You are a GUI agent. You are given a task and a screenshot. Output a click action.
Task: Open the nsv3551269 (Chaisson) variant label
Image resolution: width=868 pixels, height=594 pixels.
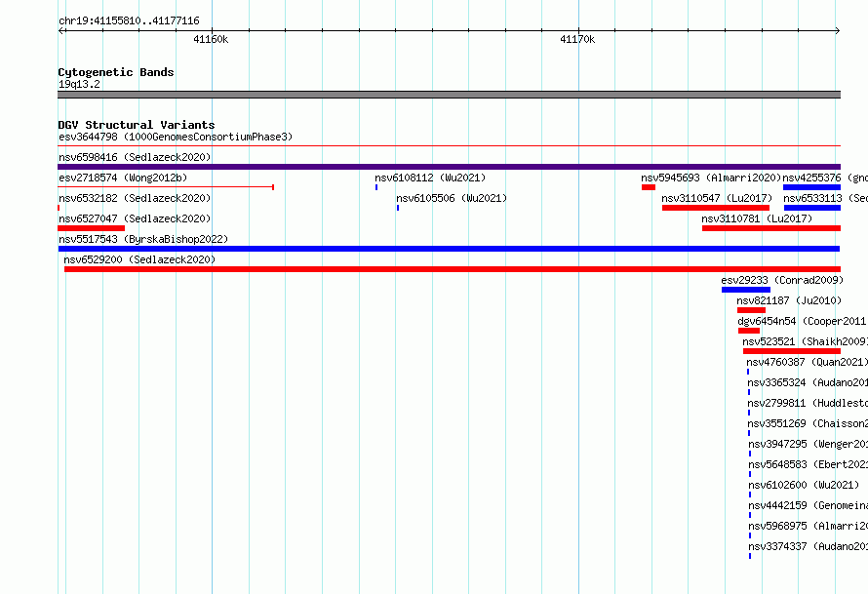808,423
